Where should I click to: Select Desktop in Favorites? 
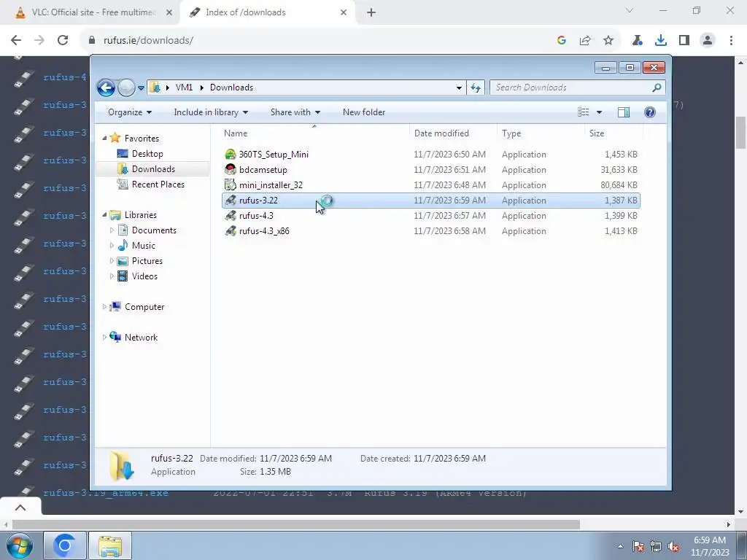(147, 154)
